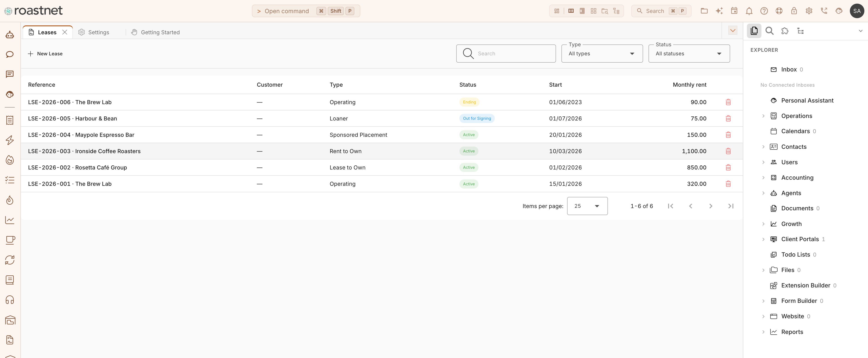The height and width of the screenshot is (358, 868).
Task: Sort by the Reference column header
Action: [41, 85]
